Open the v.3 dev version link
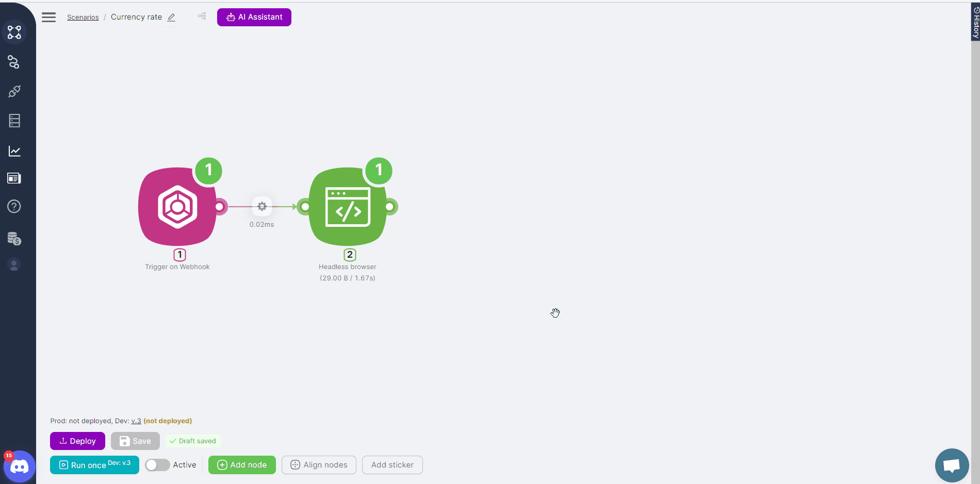Screen dimensions: 980x484 (136, 421)
